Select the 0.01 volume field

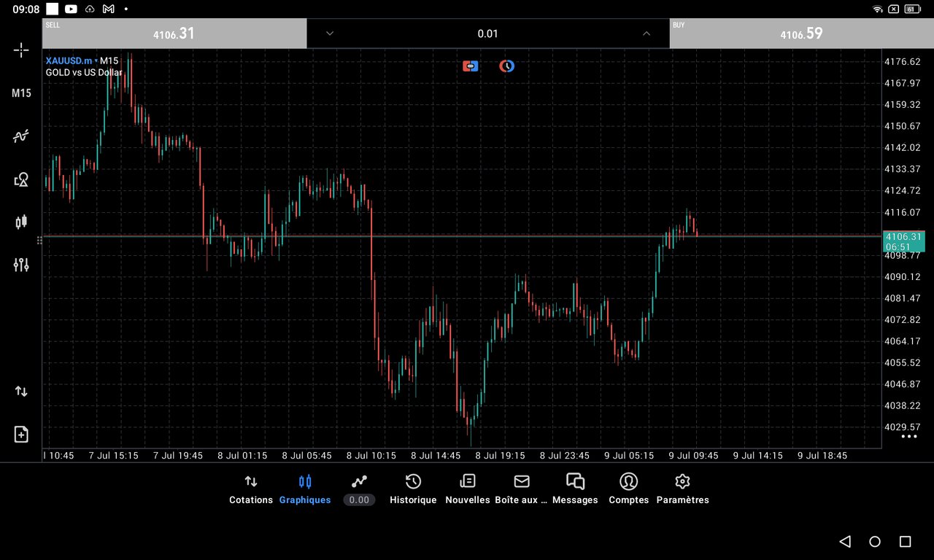(x=487, y=34)
